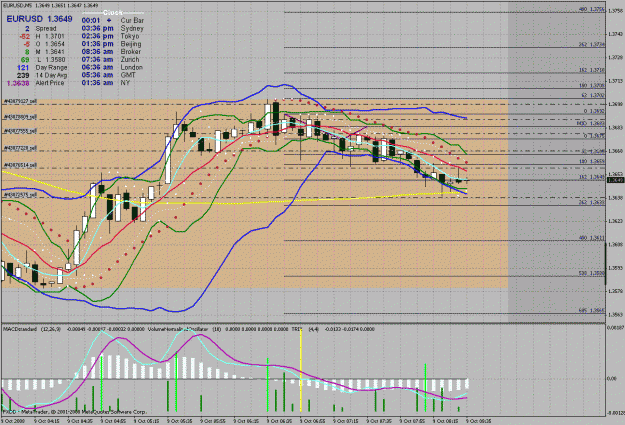Select the Zurich 07:36 am clock row
This screenshot has height=425, width=625.
coord(112,59)
